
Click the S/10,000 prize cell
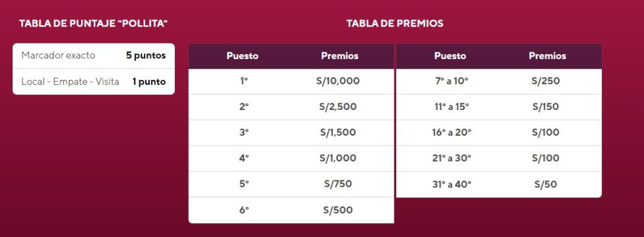click(339, 81)
